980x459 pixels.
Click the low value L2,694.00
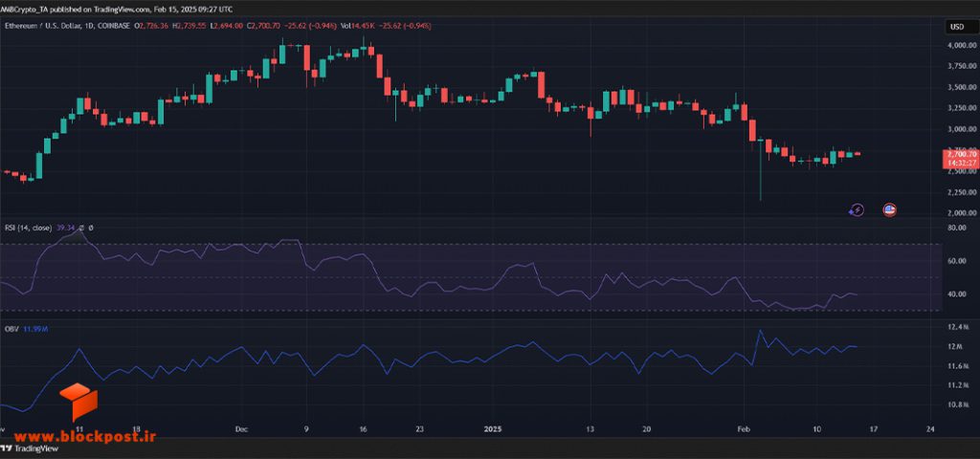pos(226,26)
